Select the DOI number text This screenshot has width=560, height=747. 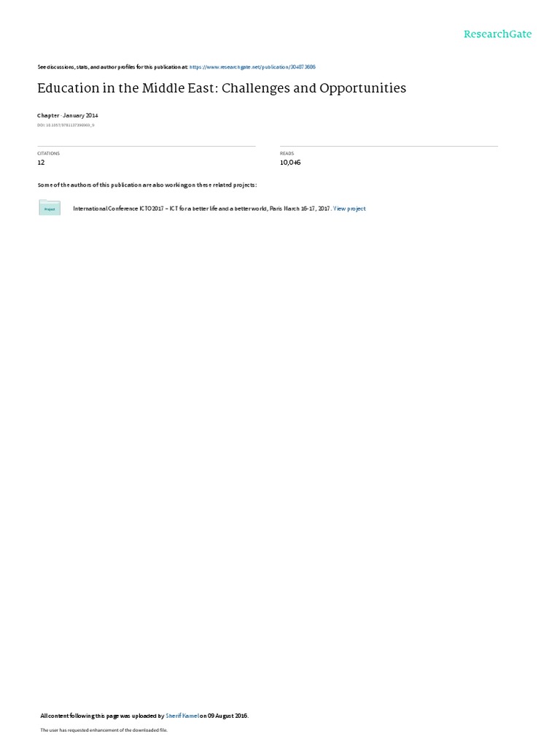coord(66,125)
